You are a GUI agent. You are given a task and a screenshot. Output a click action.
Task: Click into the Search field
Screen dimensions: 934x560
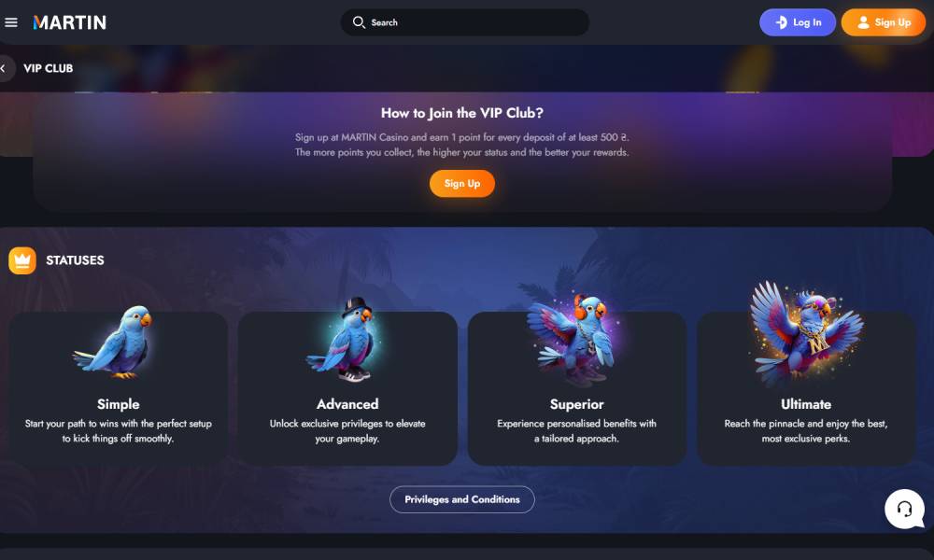click(464, 22)
